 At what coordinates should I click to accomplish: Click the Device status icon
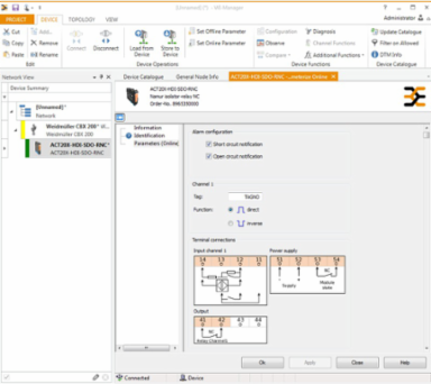click(x=183, y=378)
